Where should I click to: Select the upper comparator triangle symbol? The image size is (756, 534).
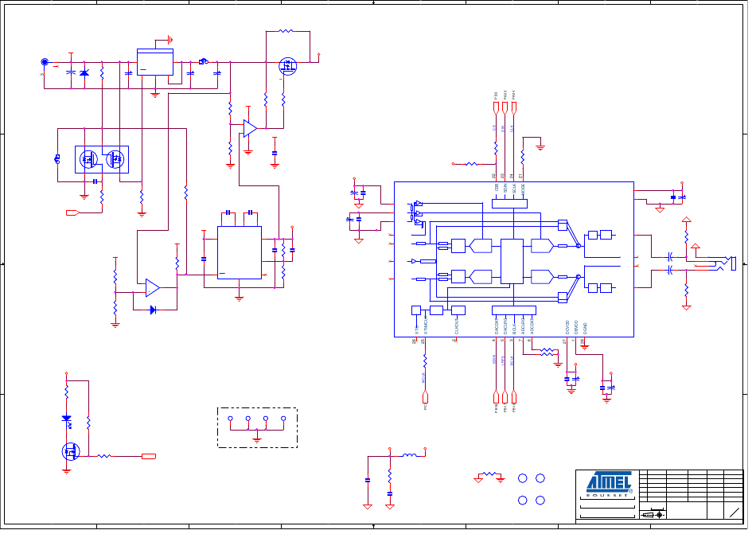250,129
